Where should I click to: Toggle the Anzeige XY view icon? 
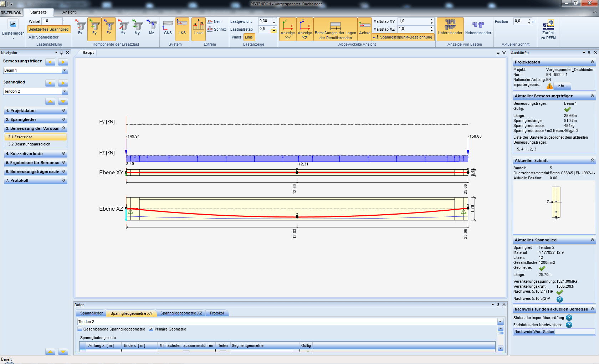pyautogui.click(x=288, y=29)
